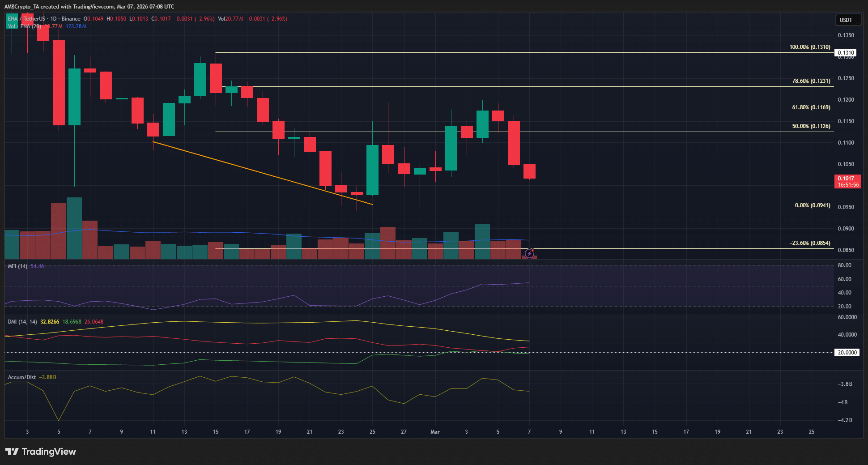Click the TradingView logo at bottom left

pos(40,452)
